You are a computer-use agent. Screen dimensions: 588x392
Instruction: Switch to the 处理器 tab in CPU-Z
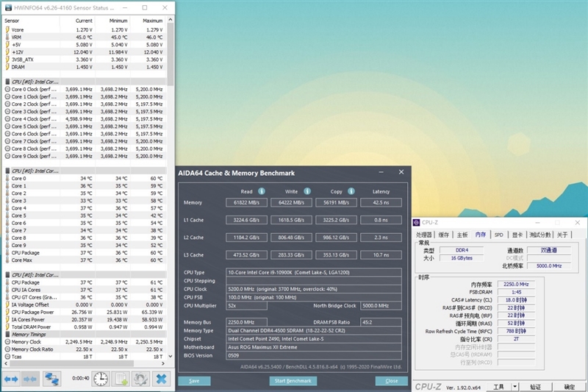tap(426, 235)
